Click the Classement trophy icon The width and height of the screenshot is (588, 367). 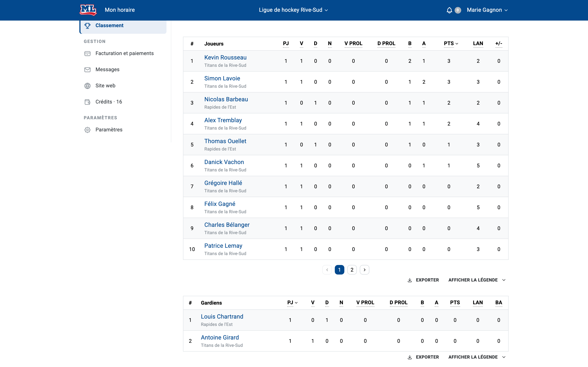[x=87, y=26]
